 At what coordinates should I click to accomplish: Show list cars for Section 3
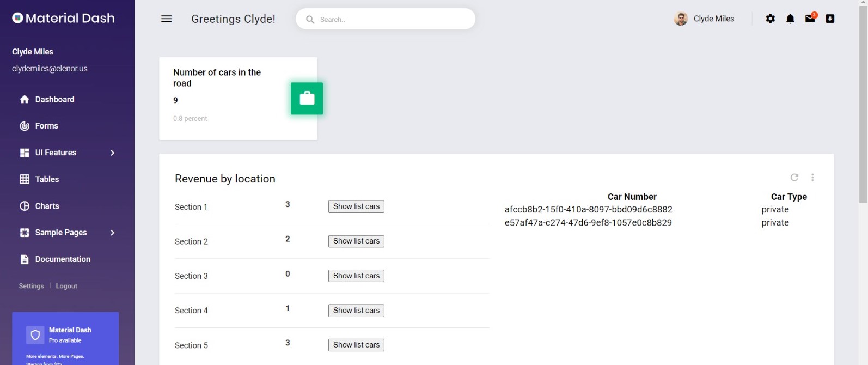(356, 276)
